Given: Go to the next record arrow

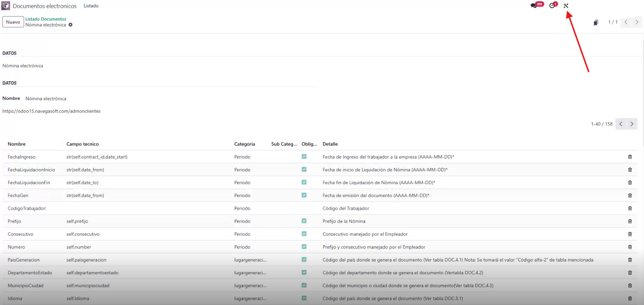Looking at the screenshot, I should 637,22.
